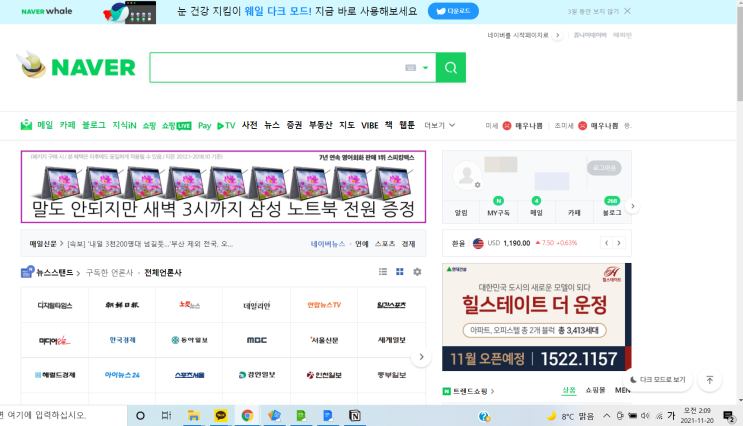This screenshot has width=743, height=426.
Task: Open the 연예 entertainment news link
Action: [362, 244]
